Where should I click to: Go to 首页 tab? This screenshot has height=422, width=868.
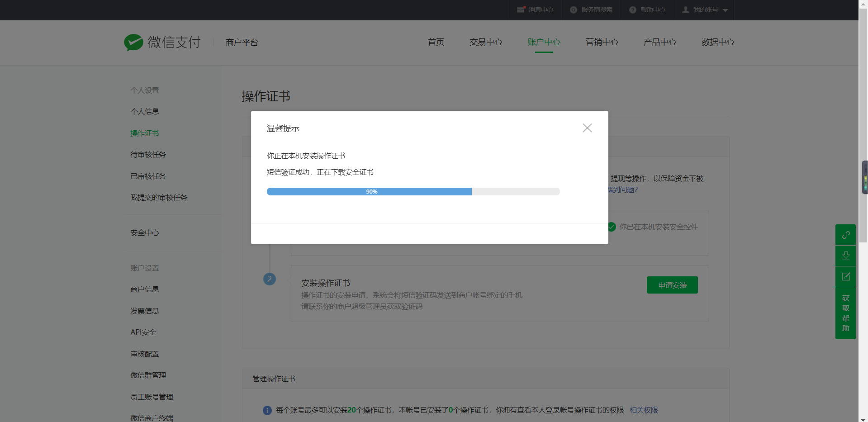click(x=436, y=42)
